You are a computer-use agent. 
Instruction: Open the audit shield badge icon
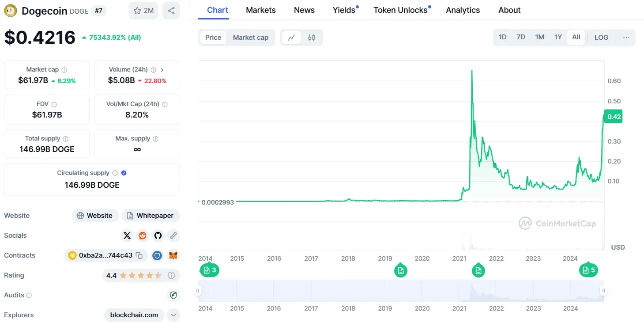point(173,295)
